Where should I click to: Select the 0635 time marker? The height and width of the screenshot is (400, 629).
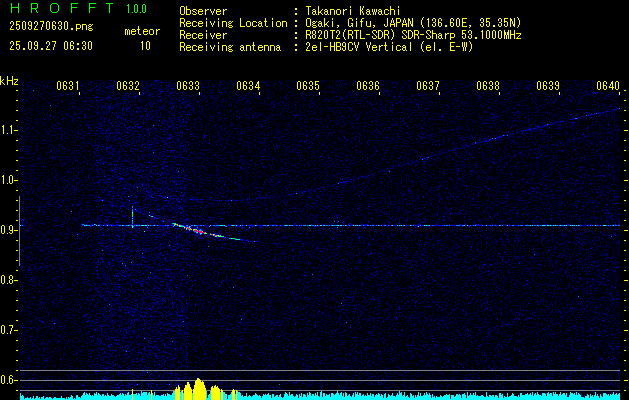308,86
